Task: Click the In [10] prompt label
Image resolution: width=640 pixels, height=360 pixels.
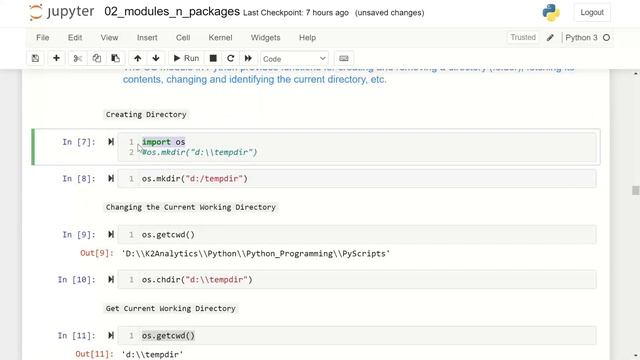Action: [x=76, y=280]
